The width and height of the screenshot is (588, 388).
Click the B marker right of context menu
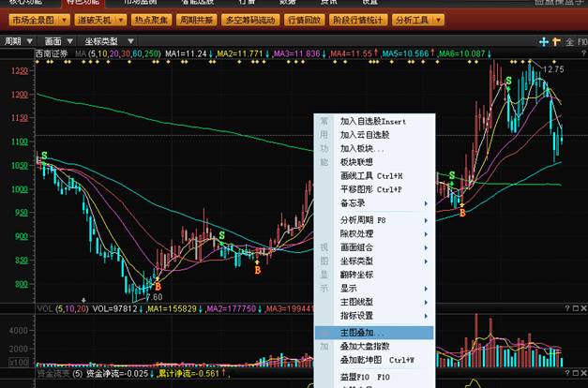[x=462, y=213]
